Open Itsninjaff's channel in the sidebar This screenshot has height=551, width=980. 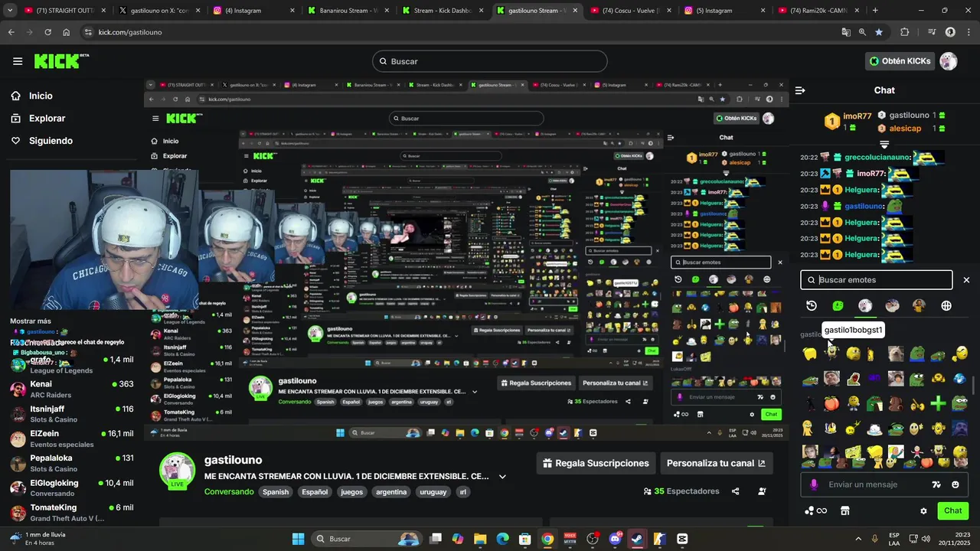click(x=72, y=414)
